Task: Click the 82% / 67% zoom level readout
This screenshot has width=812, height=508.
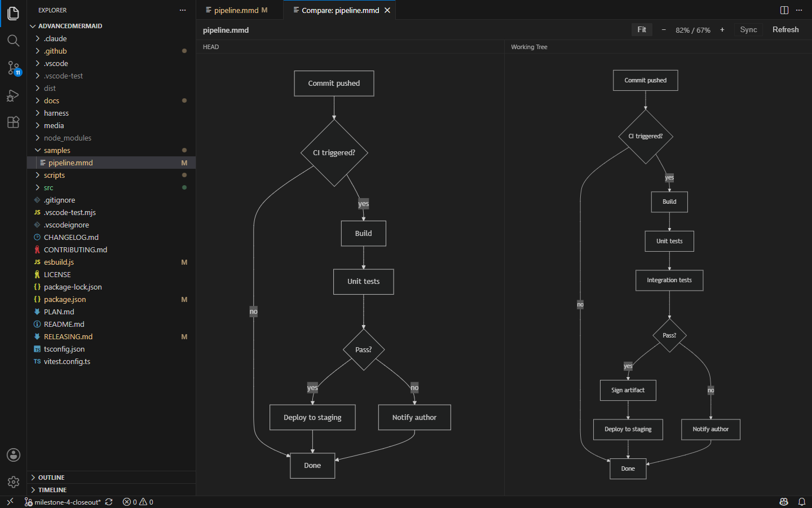Action: 693,30
